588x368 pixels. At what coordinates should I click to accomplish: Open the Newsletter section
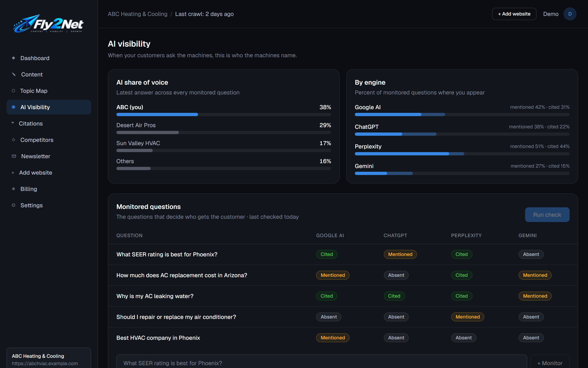click(49, 156)
